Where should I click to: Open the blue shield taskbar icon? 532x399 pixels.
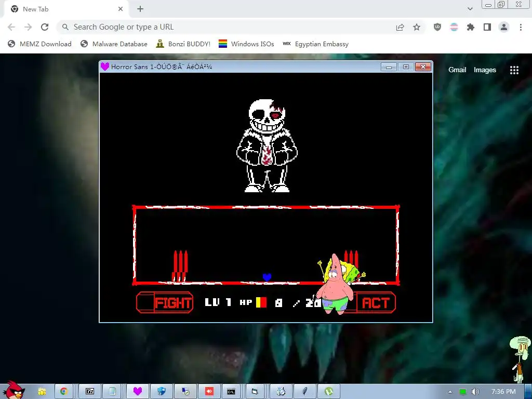(162, 392)
